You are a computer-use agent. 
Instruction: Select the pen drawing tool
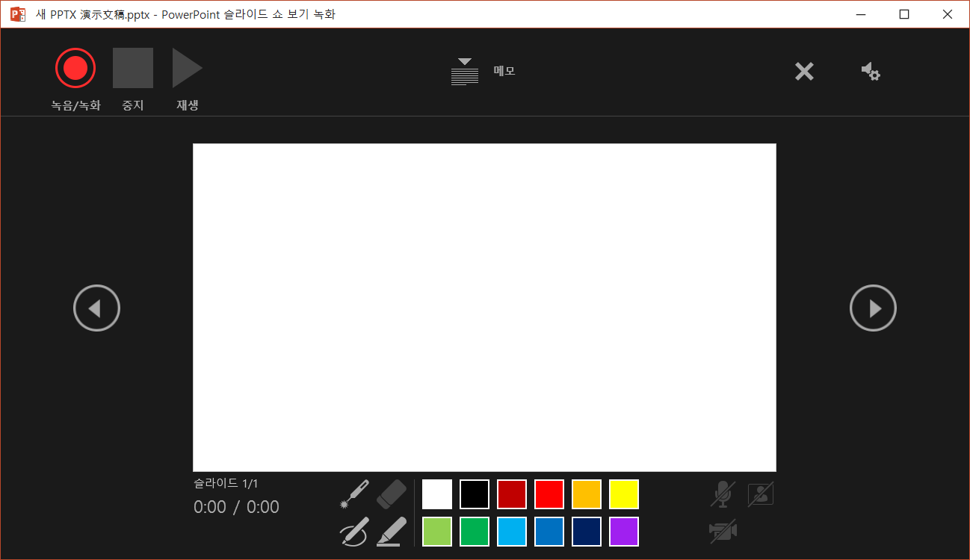(x=354, y=531)
